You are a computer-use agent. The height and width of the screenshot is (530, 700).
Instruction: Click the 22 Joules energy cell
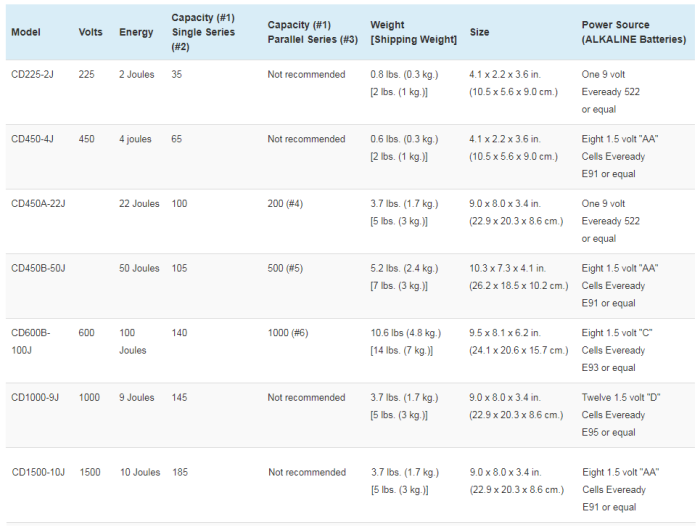[139, 204]
